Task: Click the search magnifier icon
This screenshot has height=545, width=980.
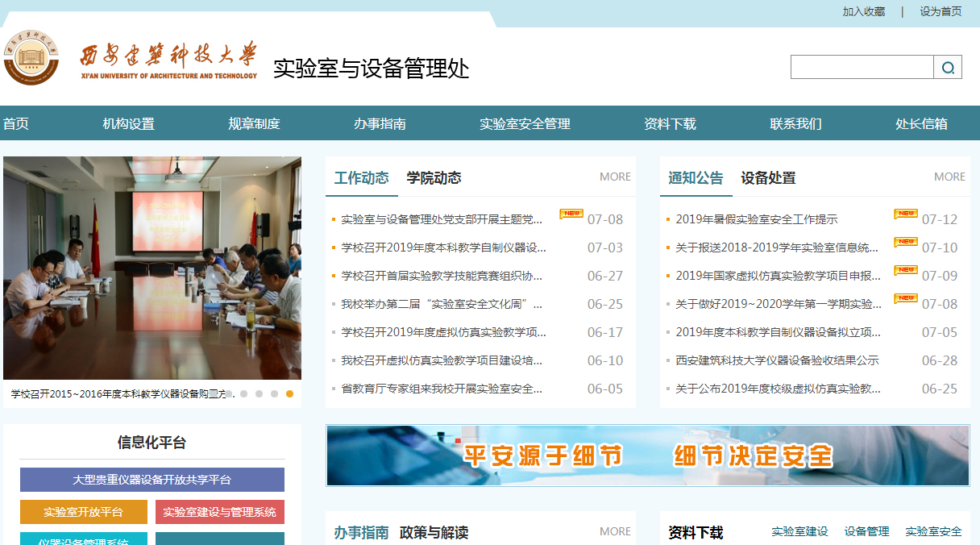Action: 948,68
